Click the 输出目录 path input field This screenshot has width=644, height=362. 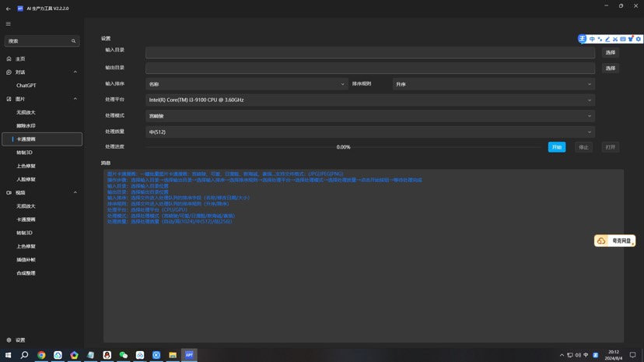[x=369, y=69]
